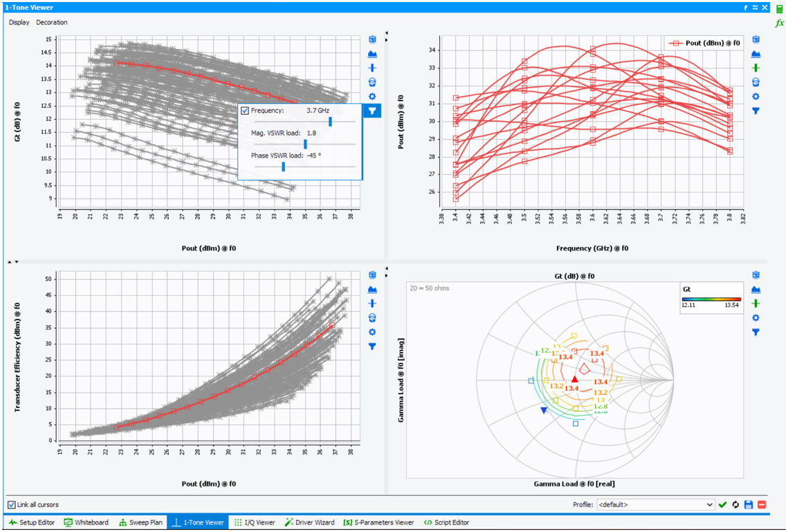This screenshot has height=532, width=786.
Task: Click the area chart icon beside Transducer Efficiency plot
Action: [372, 289]
